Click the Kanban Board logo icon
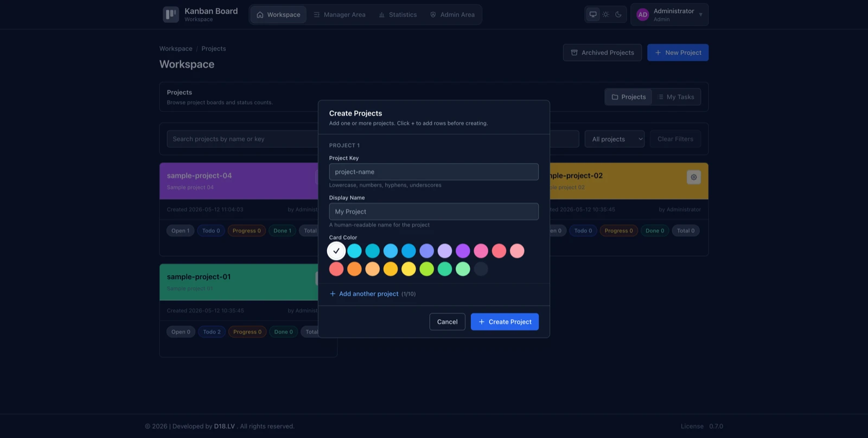868x438 pixels. tap(171, 15)
